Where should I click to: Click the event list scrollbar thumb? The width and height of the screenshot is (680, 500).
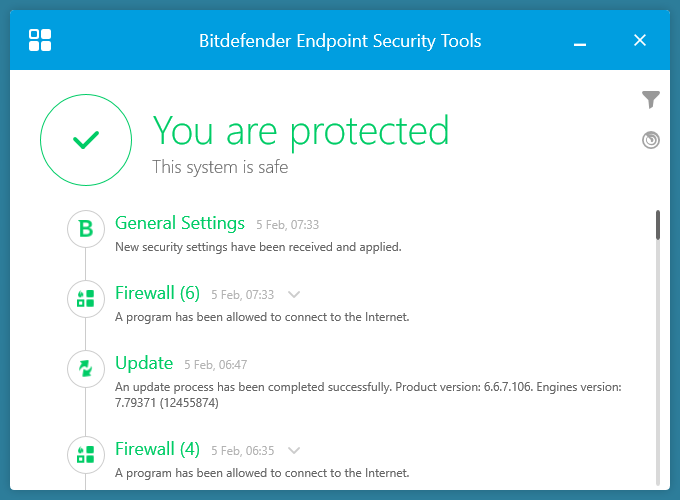click(658, 225)
